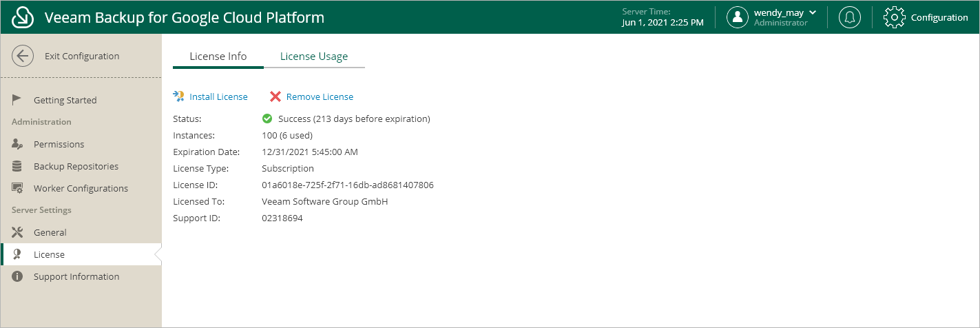Open the notifications bell icon
This screenshot has height=328, width=980.
[x=850, y=17]
